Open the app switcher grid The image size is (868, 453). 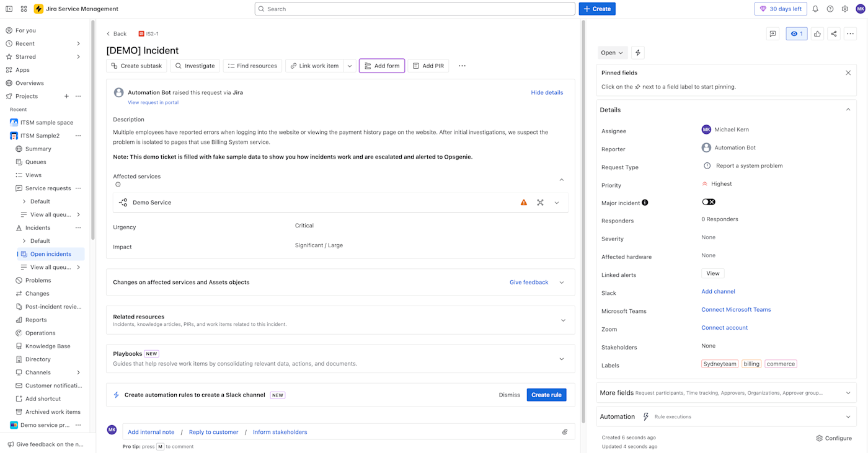point(24,9)
